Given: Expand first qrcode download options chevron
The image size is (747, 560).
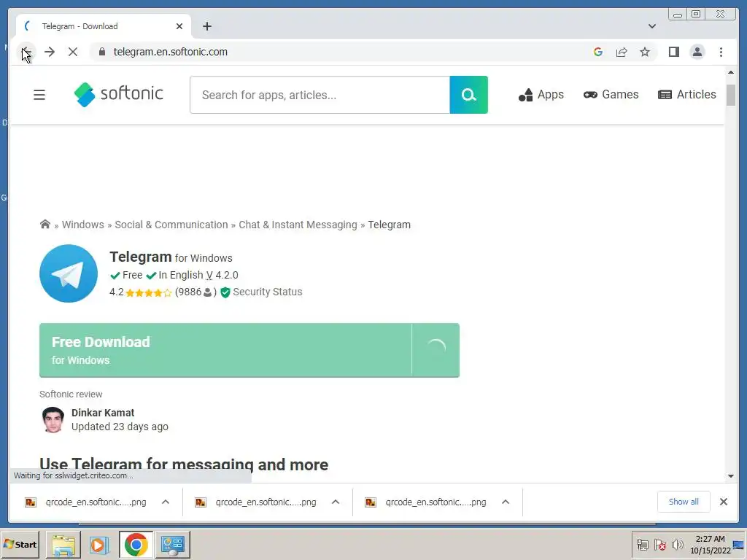Looking at the screenshot, I should 166,502.
